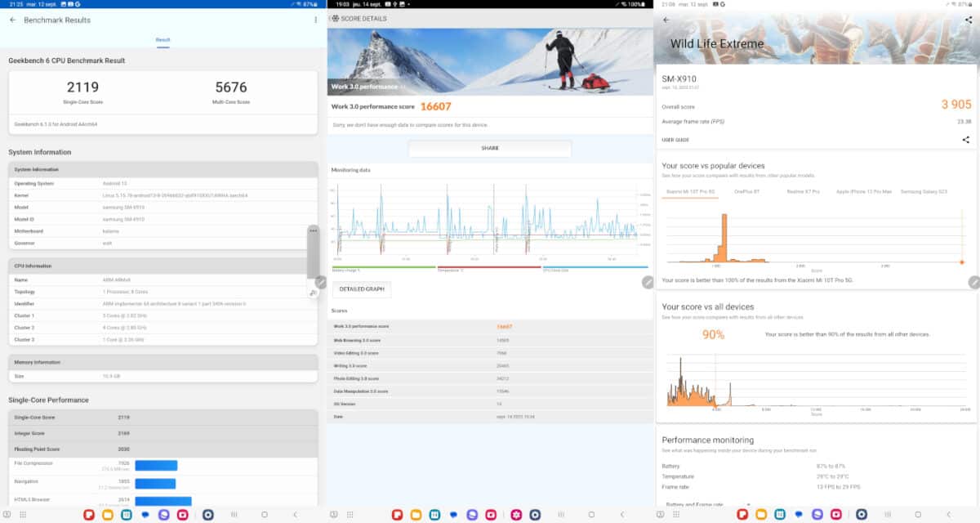The height and width of the screenshot is (523, 980).
Task: Tap Home button in Geekbench navigation bar
Action: pos(265,515)
